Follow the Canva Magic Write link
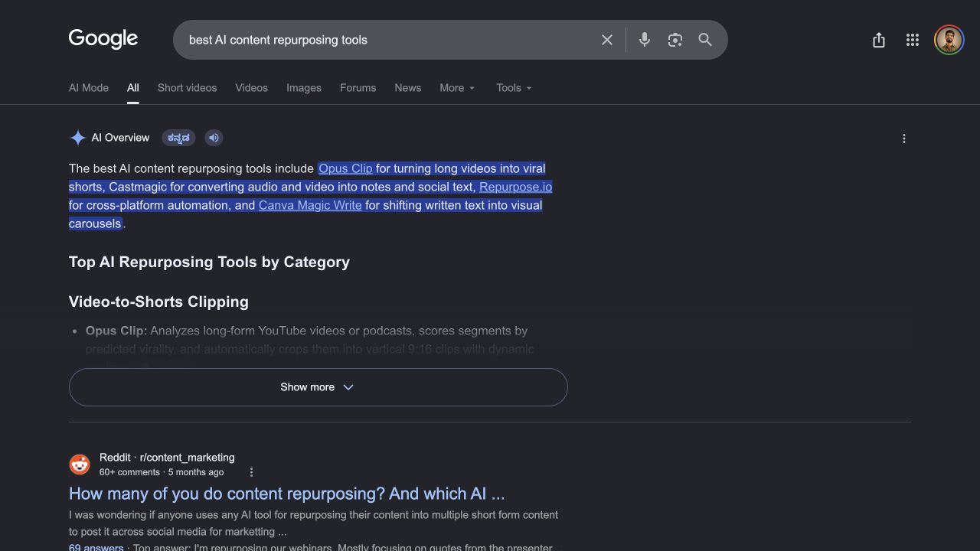980x551 pixels. [x=310, y=205]
